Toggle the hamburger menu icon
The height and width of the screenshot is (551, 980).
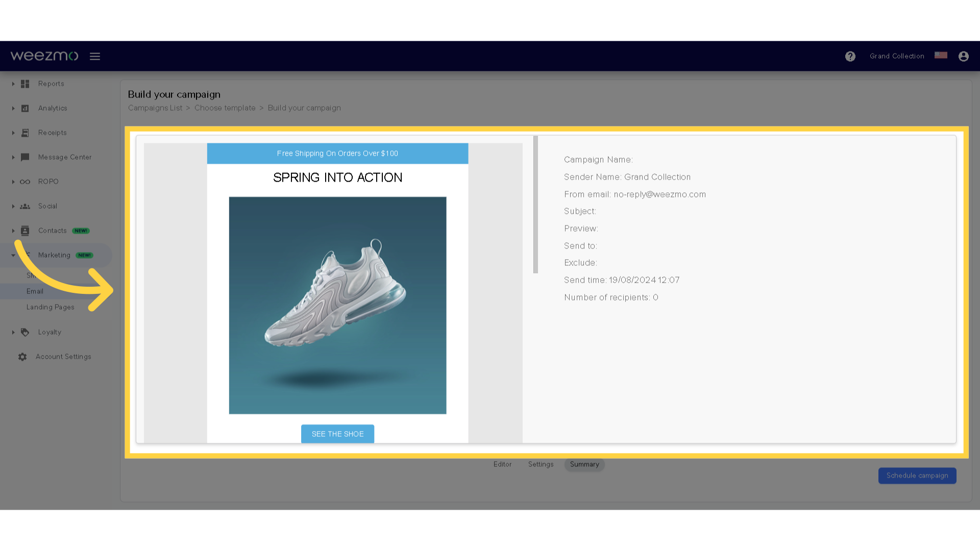(95, 56)
